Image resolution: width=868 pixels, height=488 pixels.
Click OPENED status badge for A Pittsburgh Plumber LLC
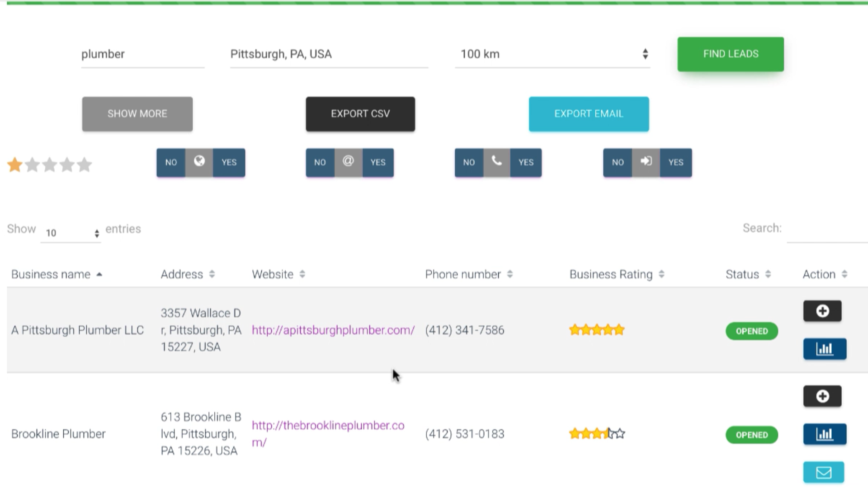coord(752,331)
